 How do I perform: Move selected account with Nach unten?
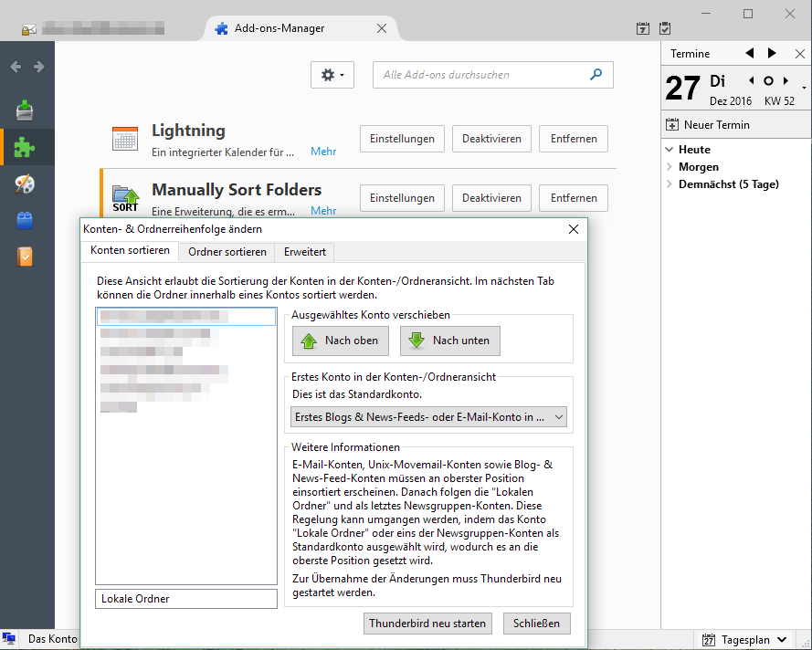(x=450, y=341)
